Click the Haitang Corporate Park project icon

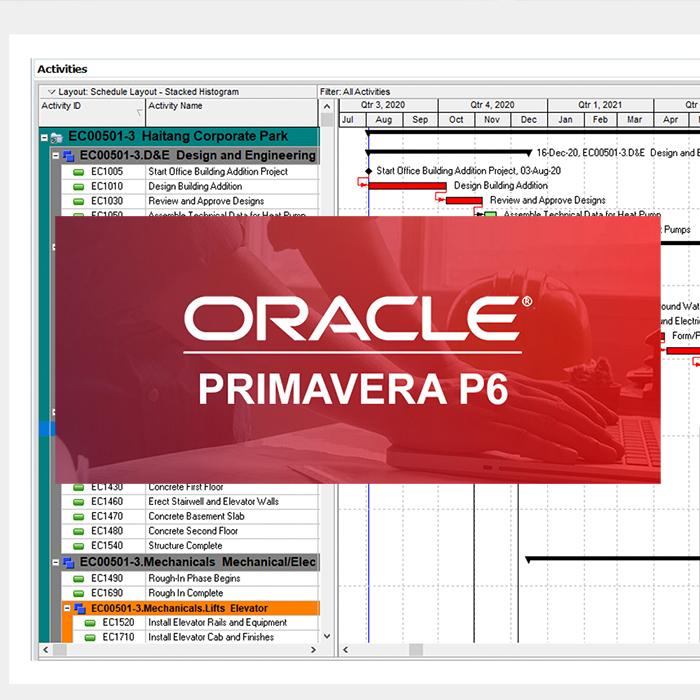tap(57, 137)
